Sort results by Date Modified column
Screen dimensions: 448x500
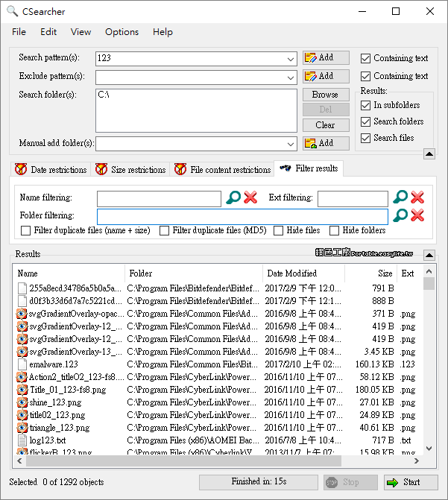[x=303, y=273]
